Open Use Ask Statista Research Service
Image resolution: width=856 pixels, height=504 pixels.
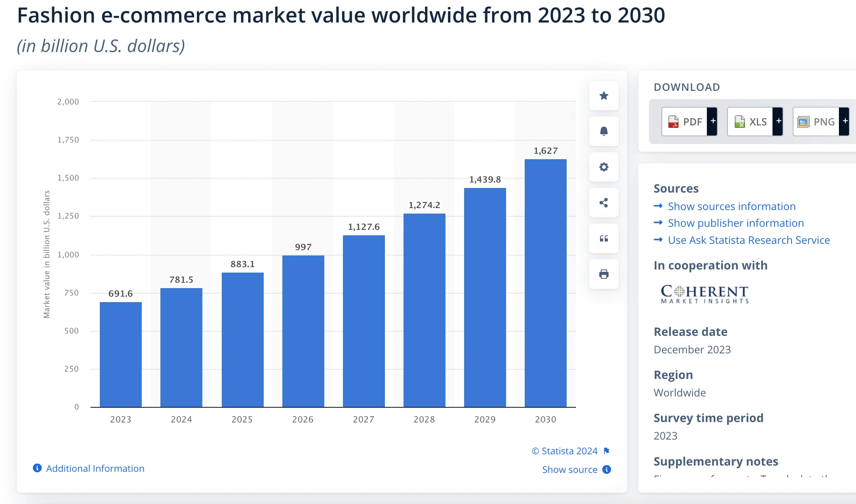point(748,240)
